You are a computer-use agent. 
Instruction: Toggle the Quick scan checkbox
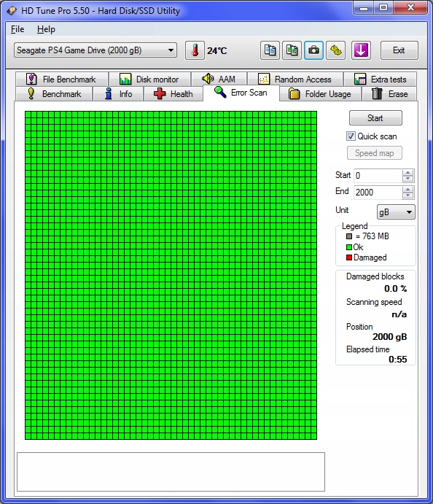[x=351, y=136]
